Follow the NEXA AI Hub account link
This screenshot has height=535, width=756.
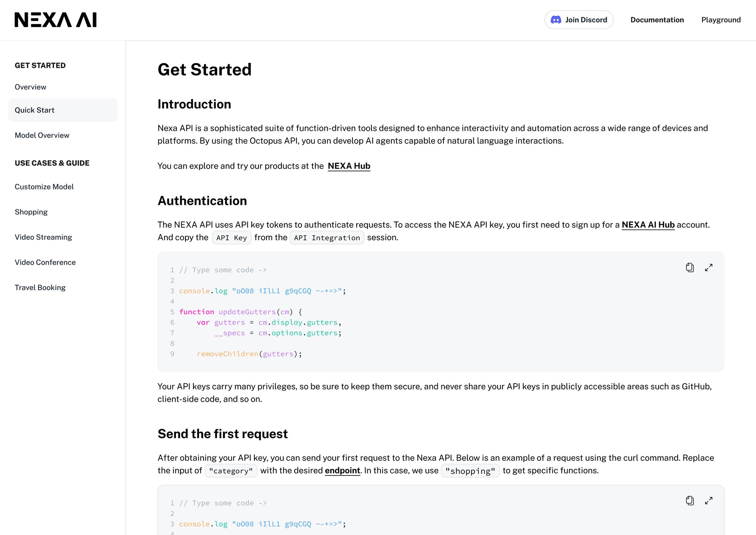[648, 225]
